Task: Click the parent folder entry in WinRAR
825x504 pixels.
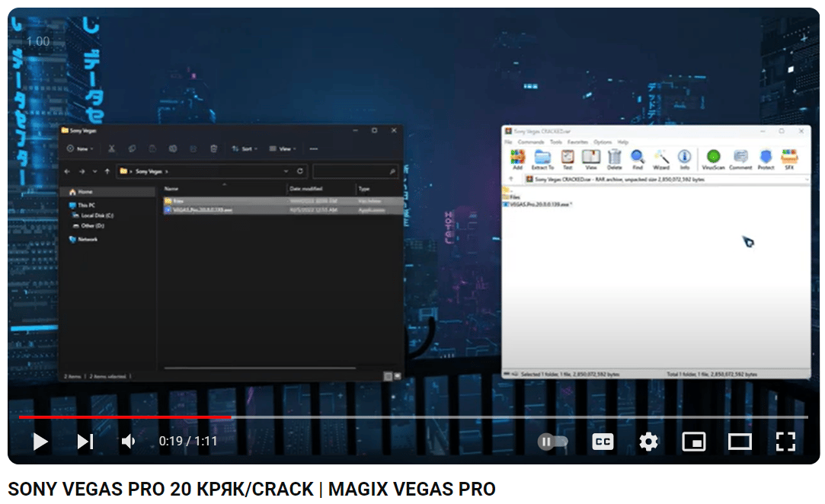Action: tap(507, 190)
